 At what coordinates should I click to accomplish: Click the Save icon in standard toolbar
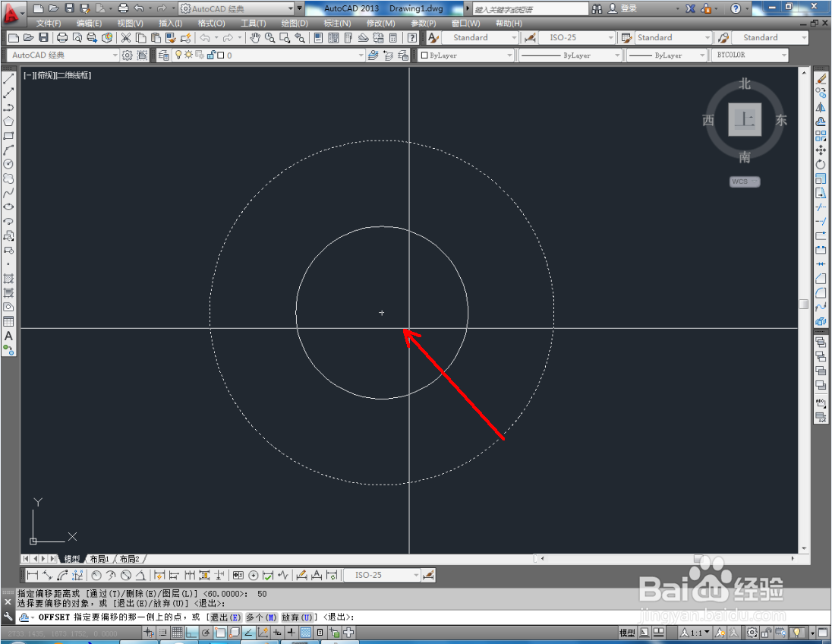[x=43, y=38]
